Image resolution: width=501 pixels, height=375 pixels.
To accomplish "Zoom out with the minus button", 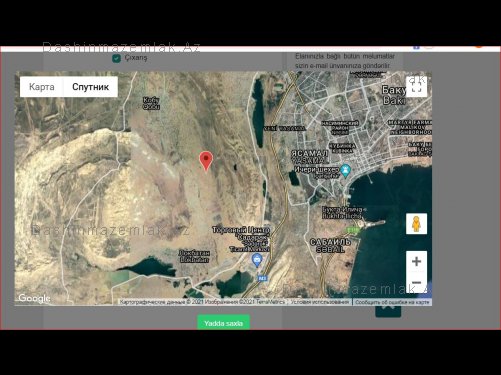I will pos(416,282).
